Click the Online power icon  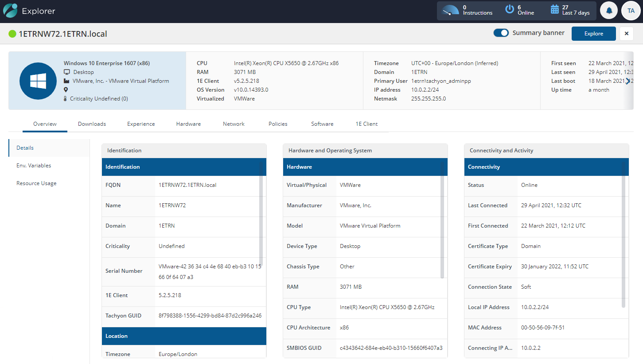pos(510,9)
